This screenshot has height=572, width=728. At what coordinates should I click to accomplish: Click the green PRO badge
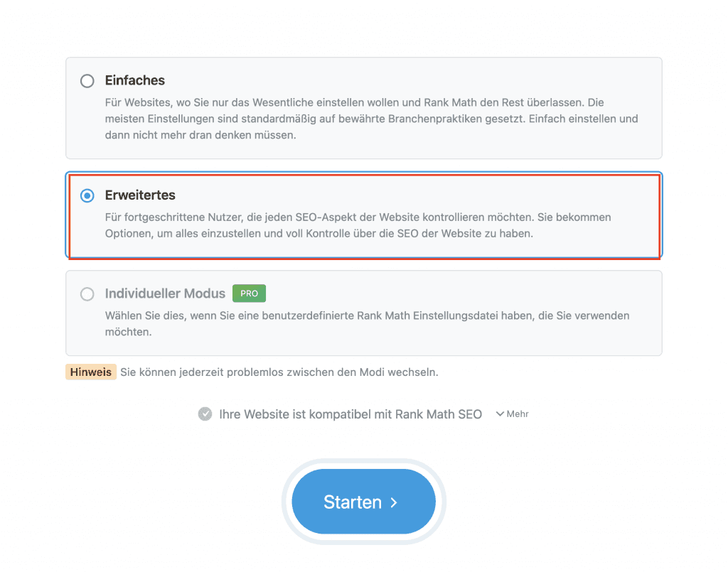point(249,293)
